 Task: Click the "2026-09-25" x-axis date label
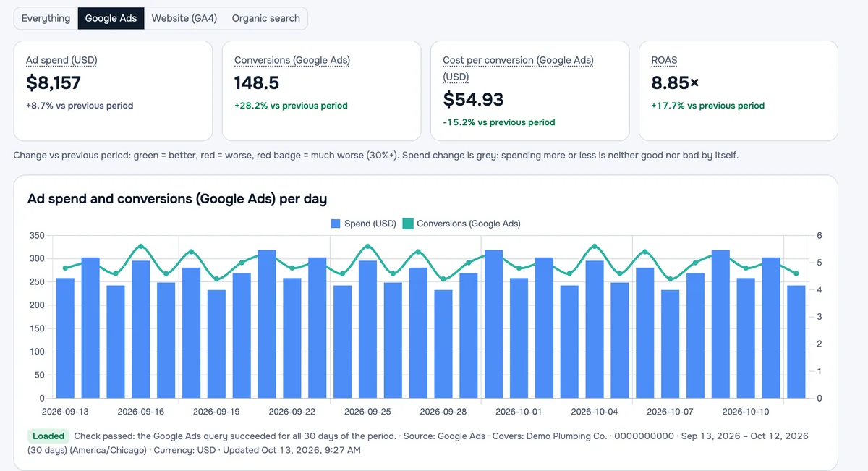[x=368, y=412]
